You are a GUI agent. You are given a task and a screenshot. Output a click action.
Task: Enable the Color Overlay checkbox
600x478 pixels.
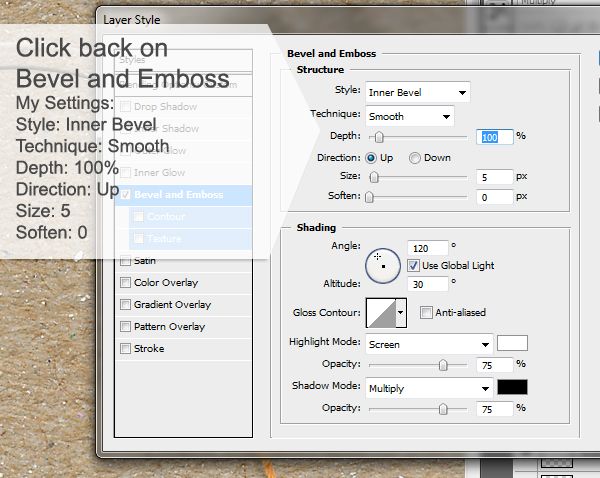point(125,282)
